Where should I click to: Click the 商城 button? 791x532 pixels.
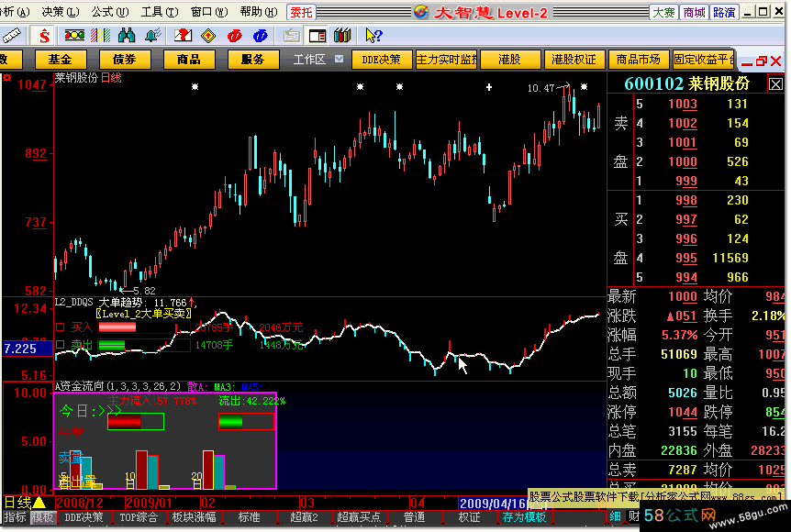point(694,12)
